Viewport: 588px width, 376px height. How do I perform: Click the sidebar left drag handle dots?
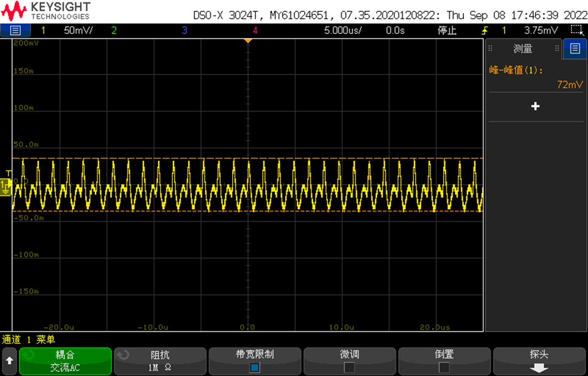490,48
